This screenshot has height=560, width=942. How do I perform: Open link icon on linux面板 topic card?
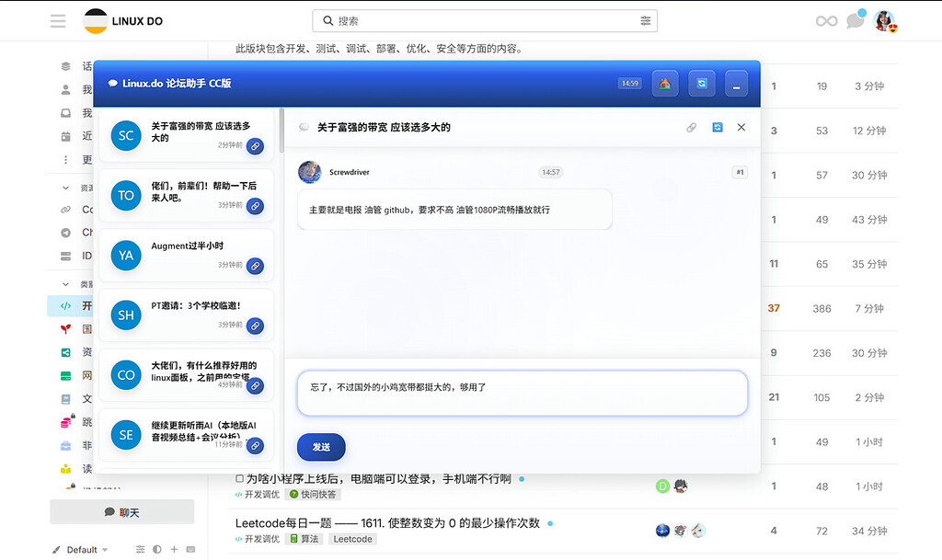pyautogui.click(x=256, y=386)
